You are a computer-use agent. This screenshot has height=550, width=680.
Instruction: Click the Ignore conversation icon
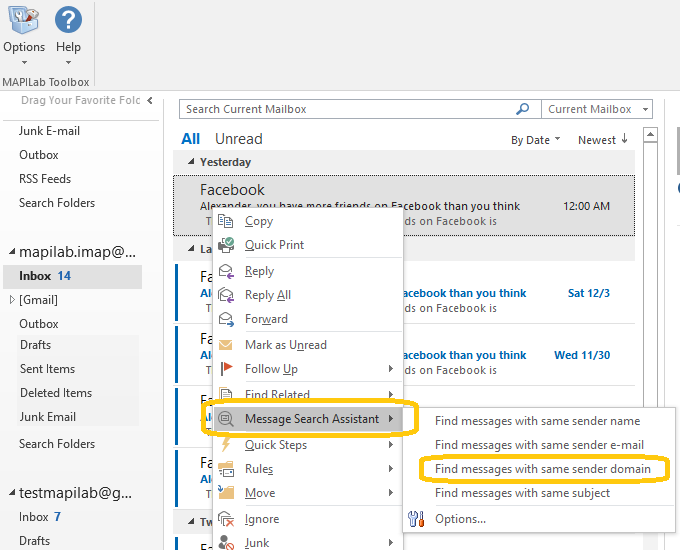[x=226, y=519]
